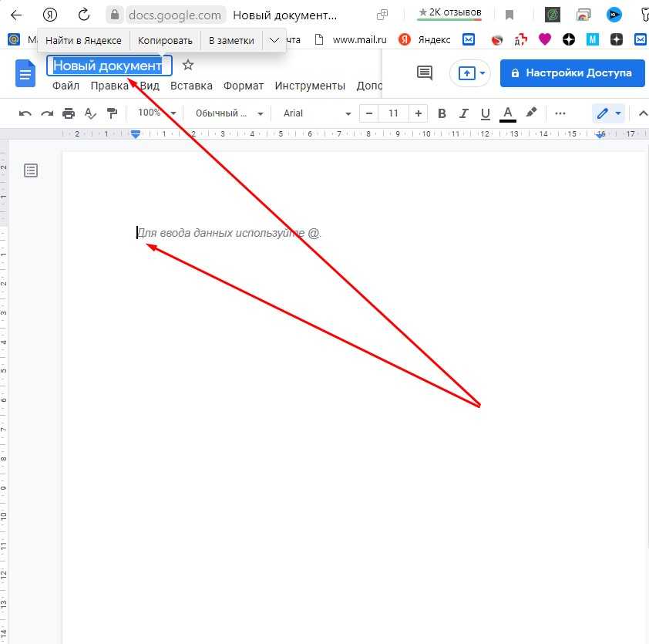Star the document as favorite

coord(188,66)
